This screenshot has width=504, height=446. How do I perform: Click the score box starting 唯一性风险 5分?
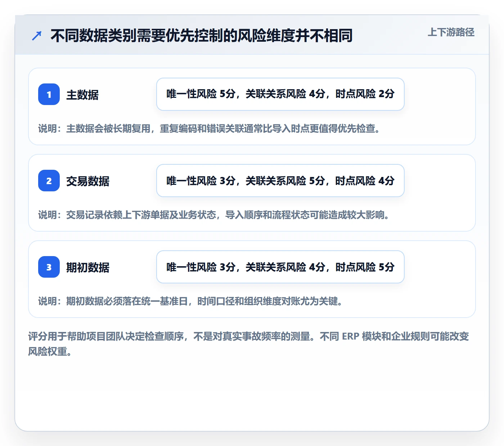coord(280,94)
